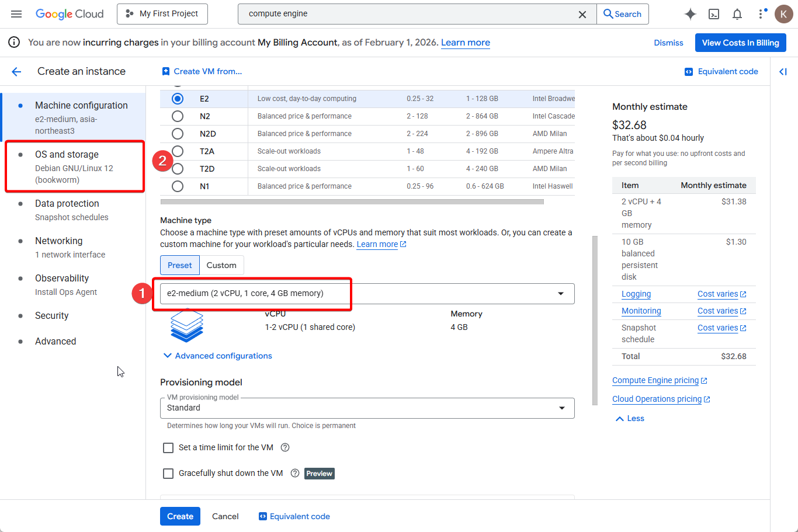Image resolution: width=798 pixels, height=532 pixels.
Task: Select the N2D machine series
Action: (x=178, y=134)
